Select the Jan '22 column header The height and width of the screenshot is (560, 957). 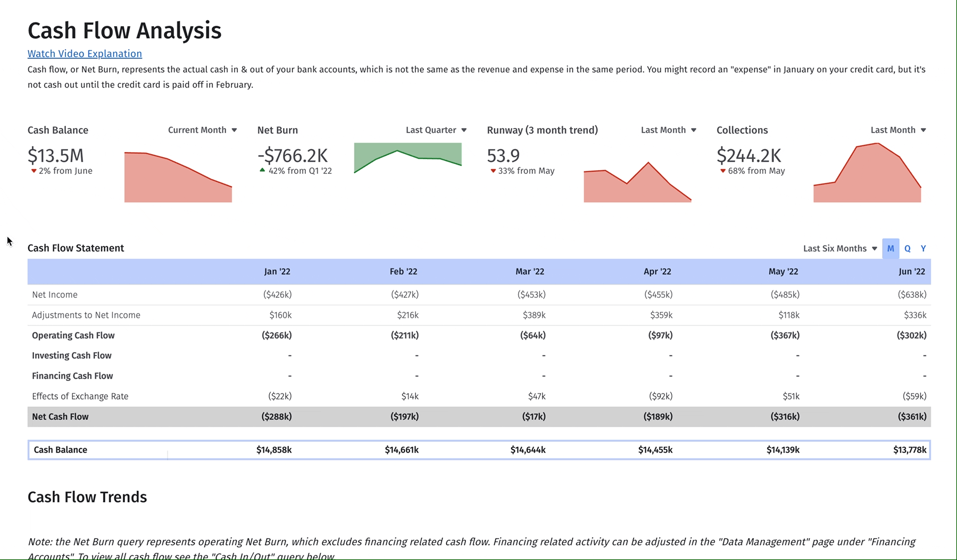click(277, 272)
